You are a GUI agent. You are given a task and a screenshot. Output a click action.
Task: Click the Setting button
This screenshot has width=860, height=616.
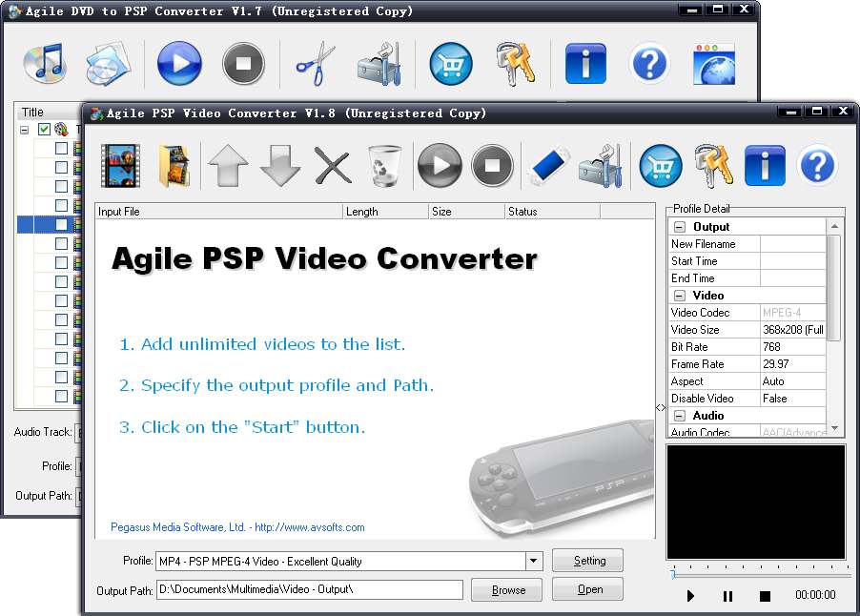point(587,561)
